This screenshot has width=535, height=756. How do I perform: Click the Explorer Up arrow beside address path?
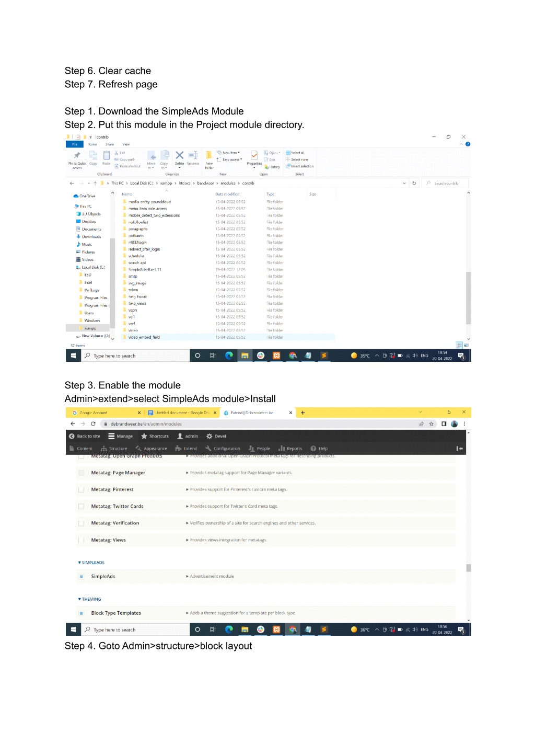[95, 183]
